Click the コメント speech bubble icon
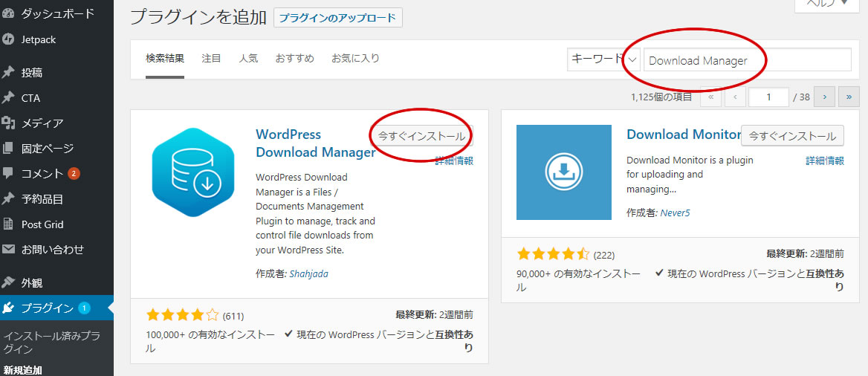This screenshot has width=868, height=376. pyautogui.click(x=8, y=174)
